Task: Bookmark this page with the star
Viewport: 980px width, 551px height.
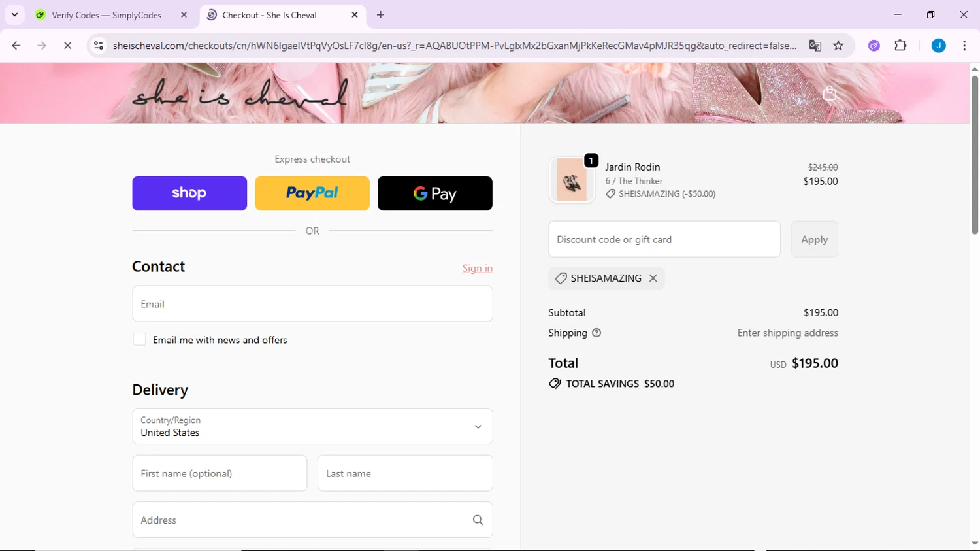Action: click(838, 46)
